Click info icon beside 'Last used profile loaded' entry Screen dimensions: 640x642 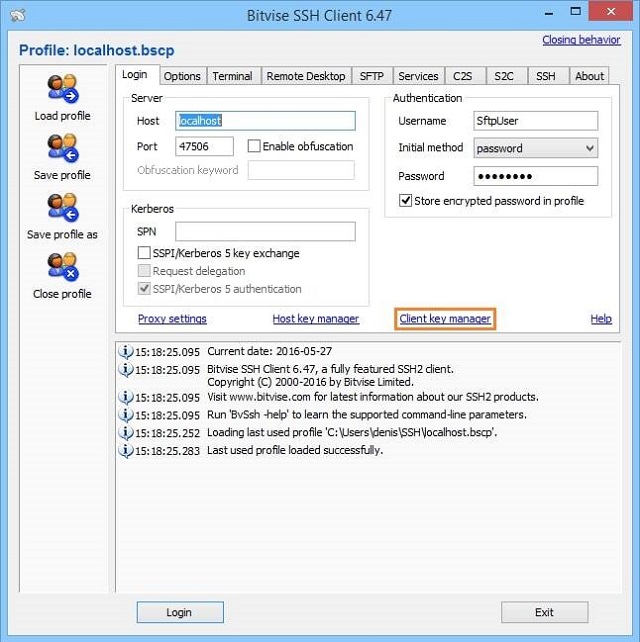[x=126, y=450]
